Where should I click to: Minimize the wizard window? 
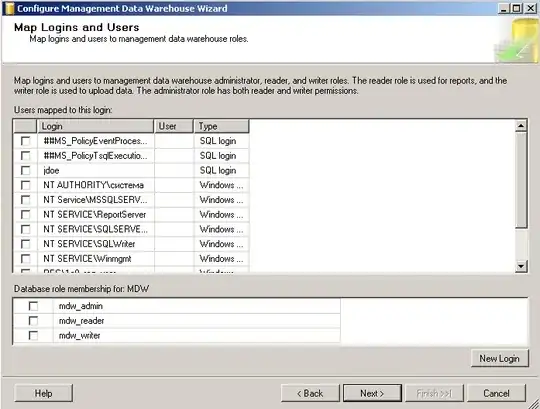coord(503,8)
